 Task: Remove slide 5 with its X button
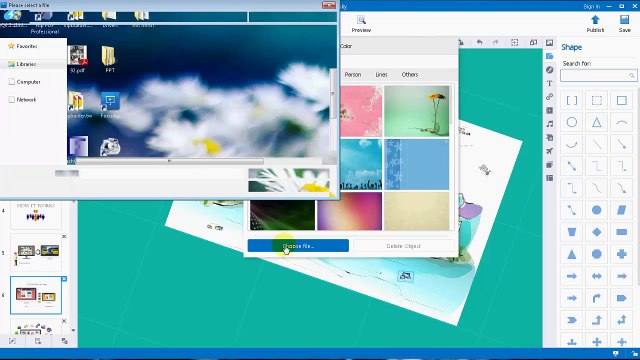(64, 237)
